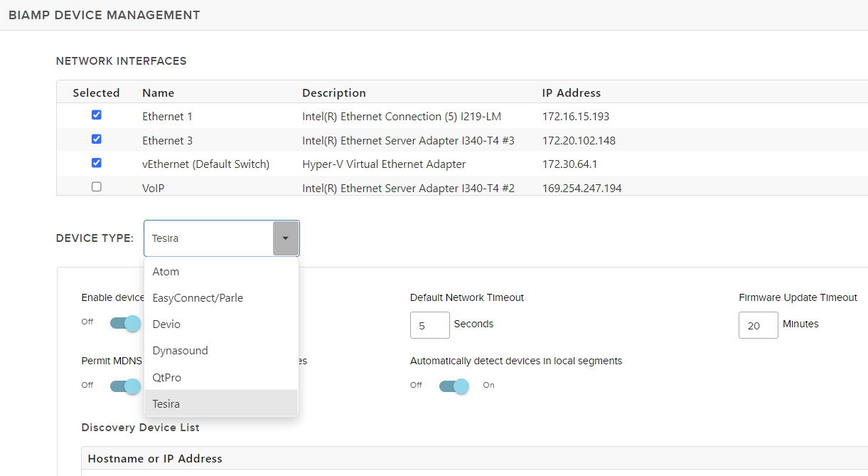The image size is (868, 476).
Task: Click the Ethernet 3 name cell
Action: pos(167,140)
